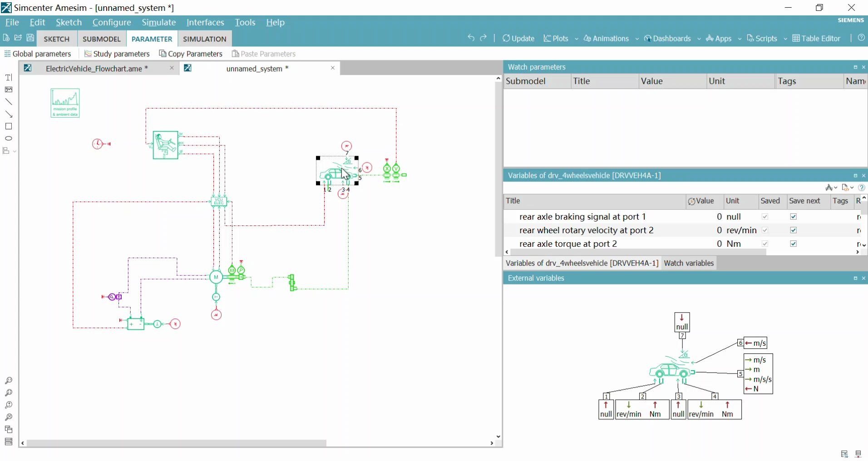Toggle Saved checkbox for rear axle torque
The height and width of the screenshot is (461, 868).
coord(765,244)
